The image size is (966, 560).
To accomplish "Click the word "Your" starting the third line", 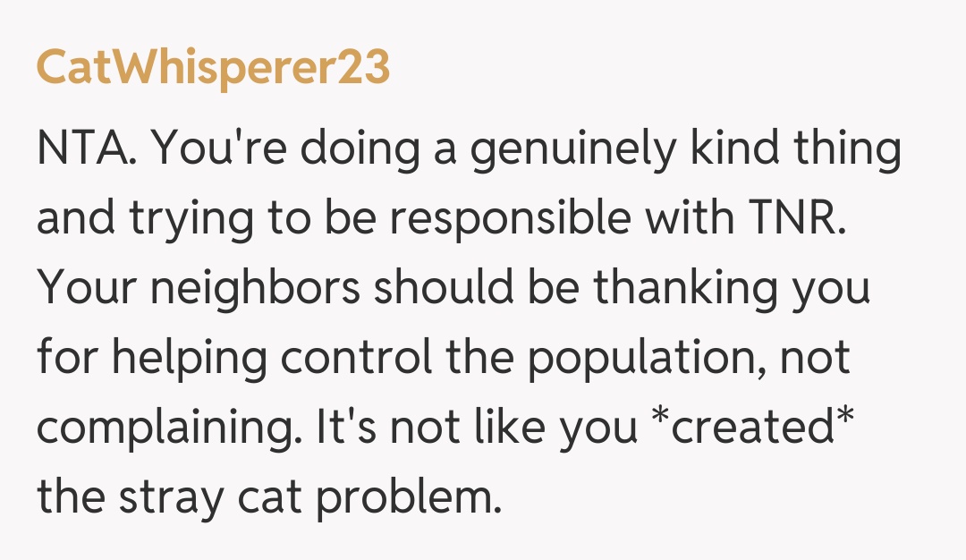I will tap(83, 289).
